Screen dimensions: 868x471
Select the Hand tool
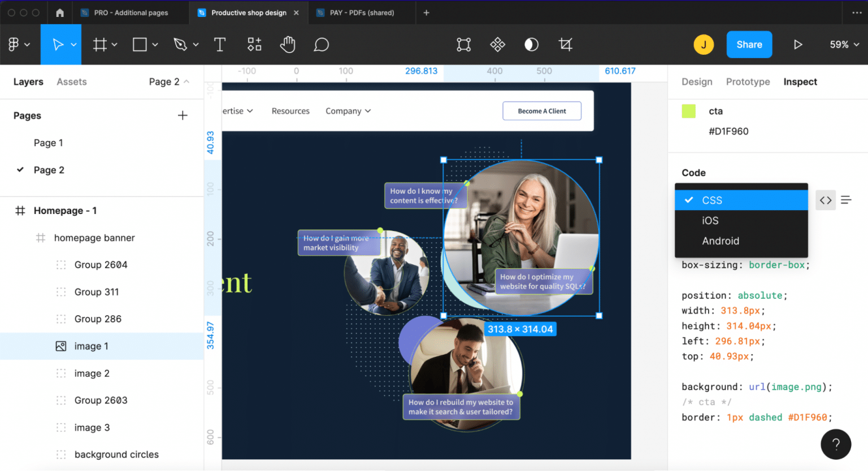[288, 45]
